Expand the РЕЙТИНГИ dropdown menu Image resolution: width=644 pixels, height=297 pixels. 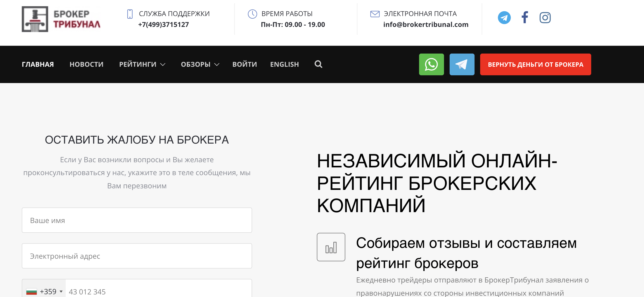(141, 64)
